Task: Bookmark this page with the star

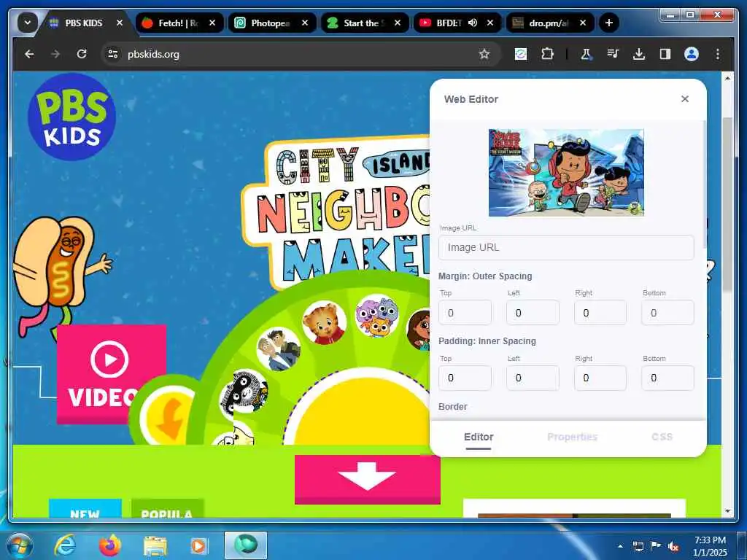Action: click(484, 54)
